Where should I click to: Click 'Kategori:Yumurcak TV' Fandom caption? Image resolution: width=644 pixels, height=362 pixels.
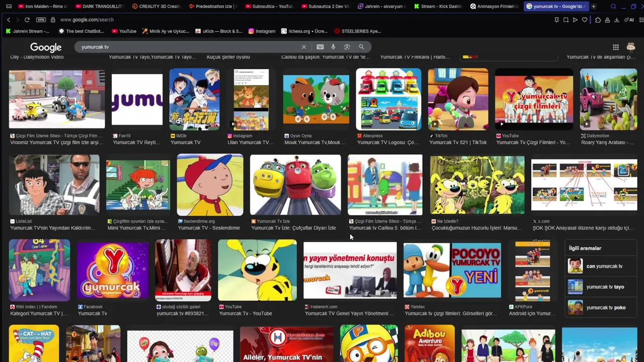[x=39, y=313]
